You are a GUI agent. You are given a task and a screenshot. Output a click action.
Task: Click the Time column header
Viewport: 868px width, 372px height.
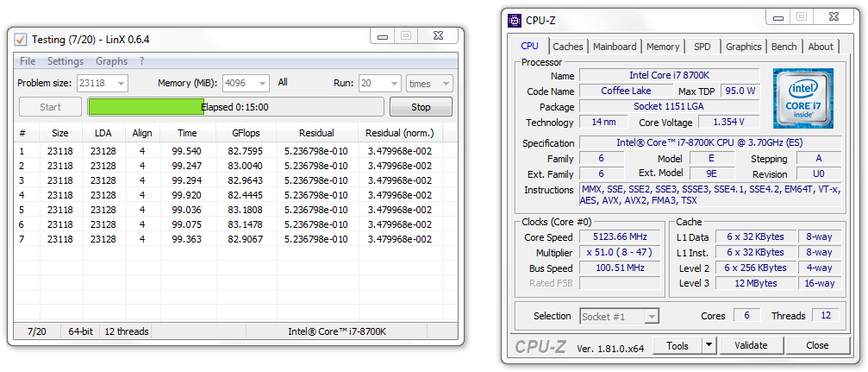[188, 133]
